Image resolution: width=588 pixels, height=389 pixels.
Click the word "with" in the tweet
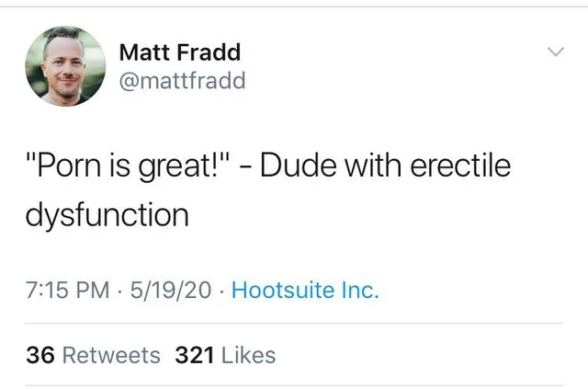374,166
